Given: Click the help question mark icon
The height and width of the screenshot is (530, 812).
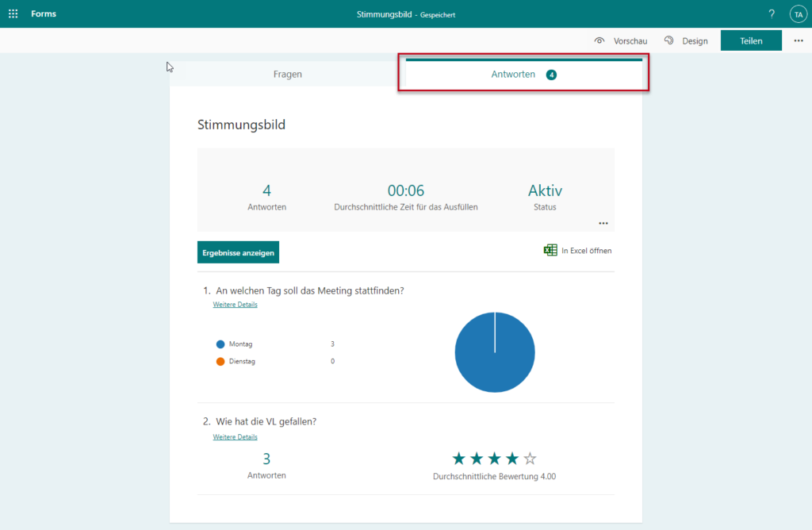Looking at the screenshot, I should (x=772, y=14).
